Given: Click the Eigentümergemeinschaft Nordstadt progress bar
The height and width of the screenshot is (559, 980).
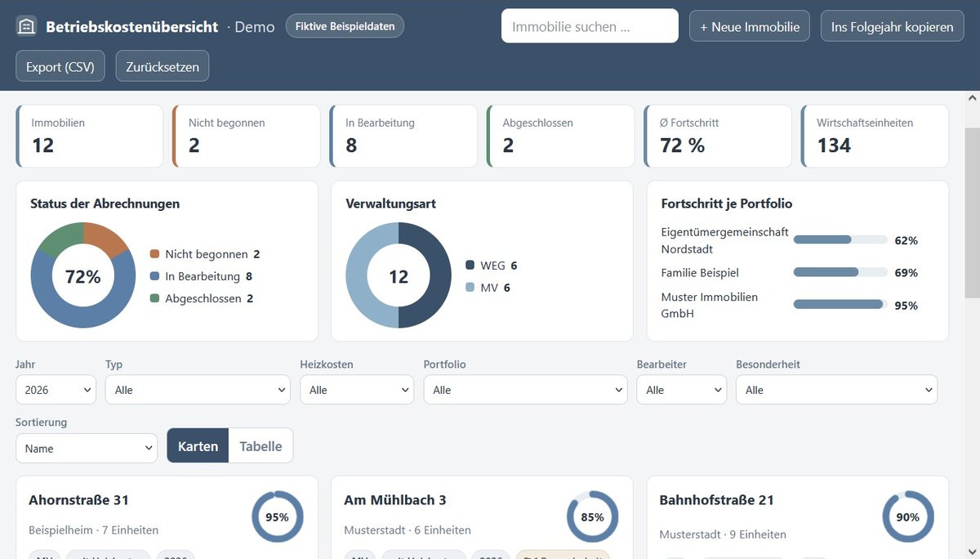Looking at the screenshot, I should (x=840, y=240).
